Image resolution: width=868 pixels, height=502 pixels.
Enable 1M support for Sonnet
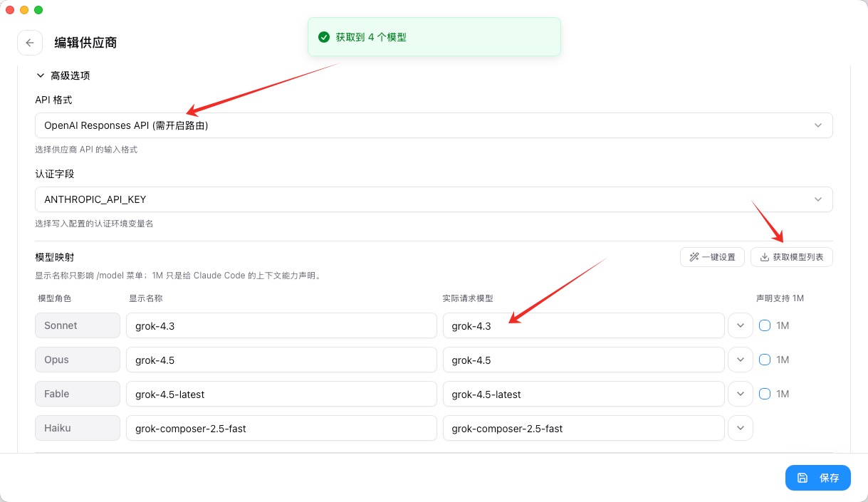coord(765,325)
